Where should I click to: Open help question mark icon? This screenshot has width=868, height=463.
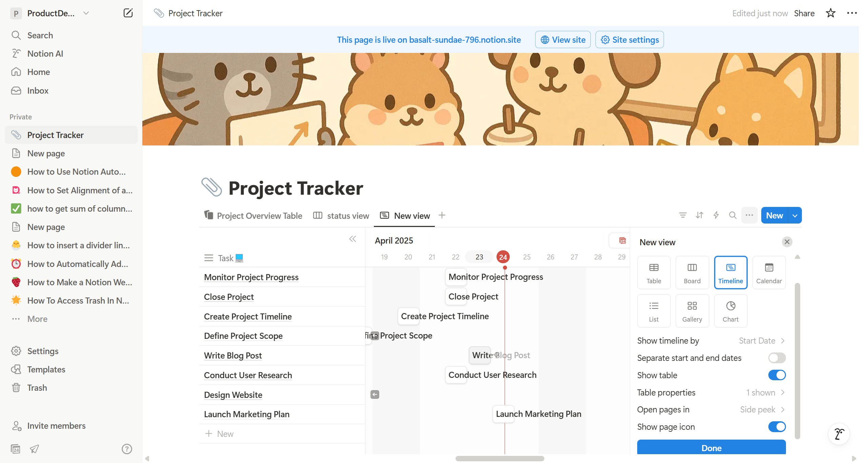pos(127,449)
